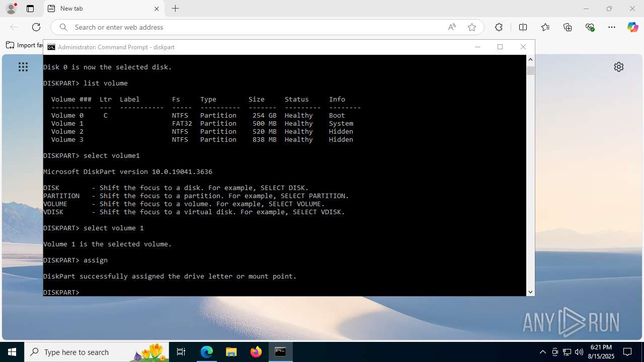
Task: Click 'FAT32' filesystem value
Action: click(182, 123)
